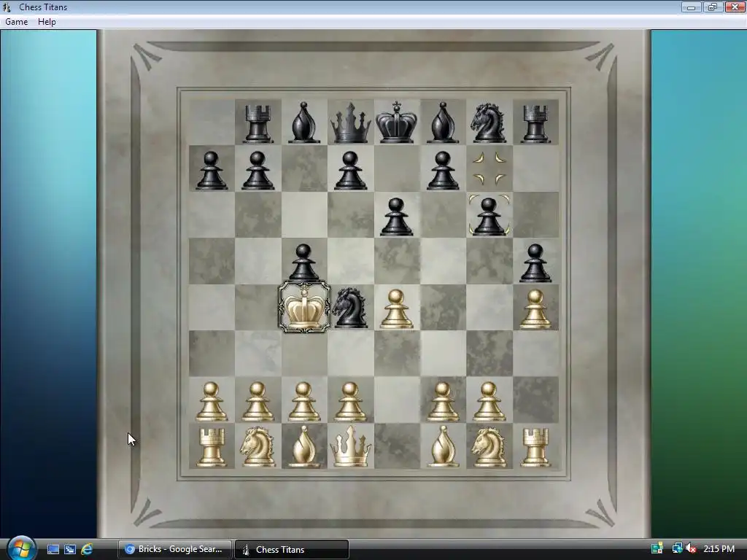Select the black pawn on c5
The width and height of the screenshot is (747, 560).
pyautogui.click(x=303, y=262)
